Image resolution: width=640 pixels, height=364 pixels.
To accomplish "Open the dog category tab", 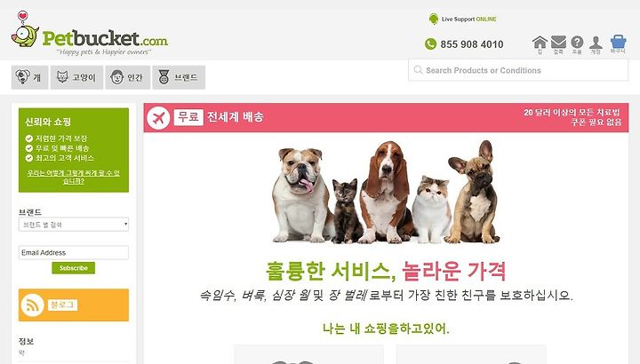I will coord(30,77).
